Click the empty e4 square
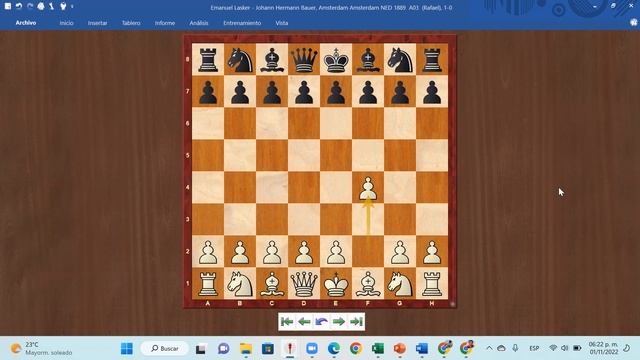 point(336,188)
